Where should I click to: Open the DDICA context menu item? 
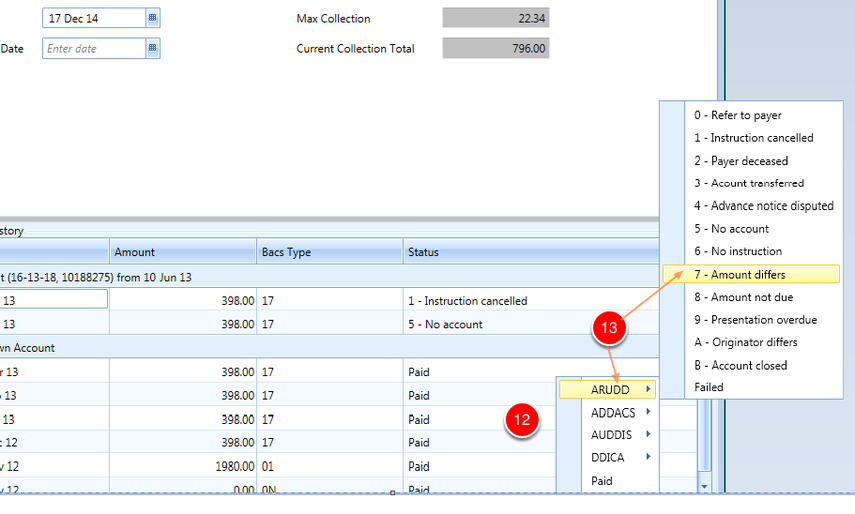pos(607,457)
